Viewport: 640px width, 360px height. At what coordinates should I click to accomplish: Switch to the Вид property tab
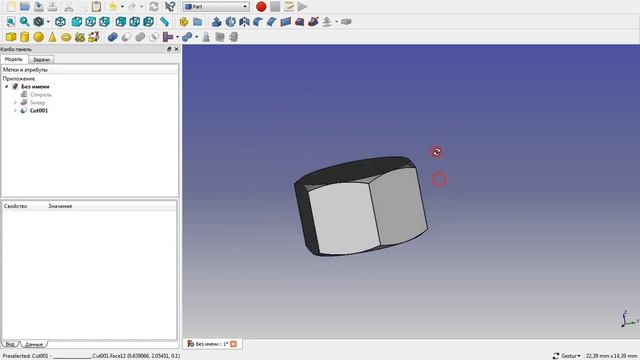pos(10,344)
